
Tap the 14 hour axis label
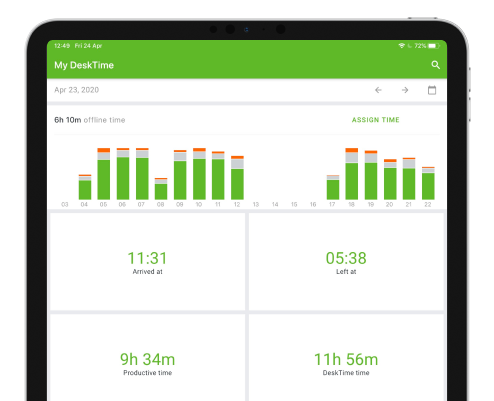(x=275, y=204)
